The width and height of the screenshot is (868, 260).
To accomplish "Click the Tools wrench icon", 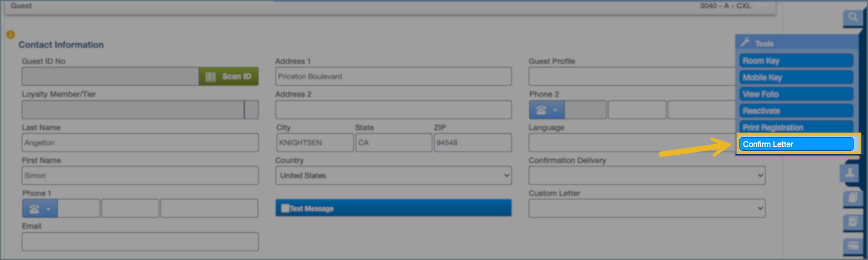I will point(746,43).
